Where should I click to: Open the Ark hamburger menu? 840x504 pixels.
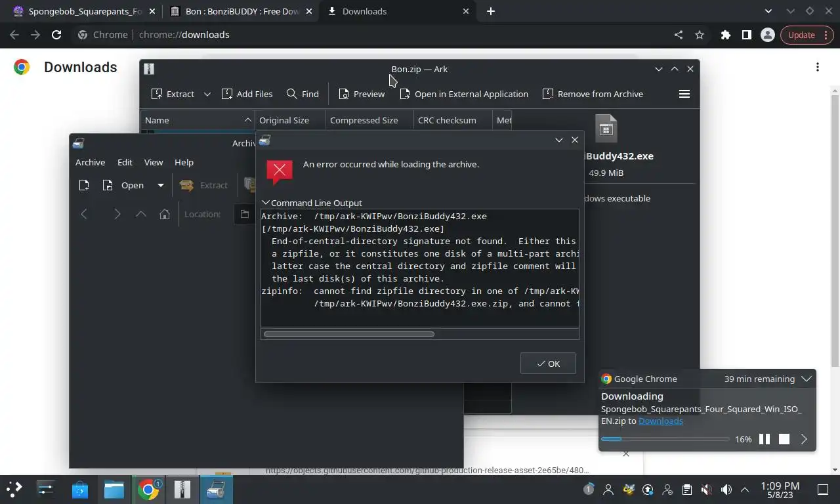pyautogui.click(x=684, y=94)
